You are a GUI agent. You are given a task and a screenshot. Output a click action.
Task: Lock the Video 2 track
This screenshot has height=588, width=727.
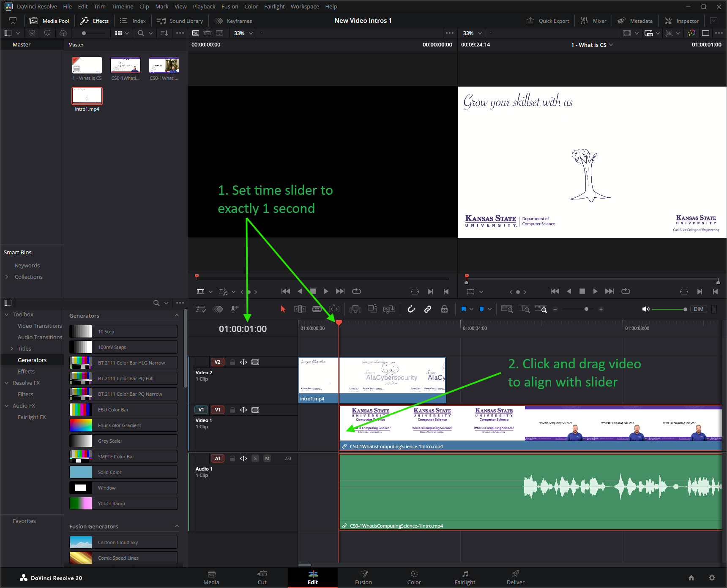[232, 362]
